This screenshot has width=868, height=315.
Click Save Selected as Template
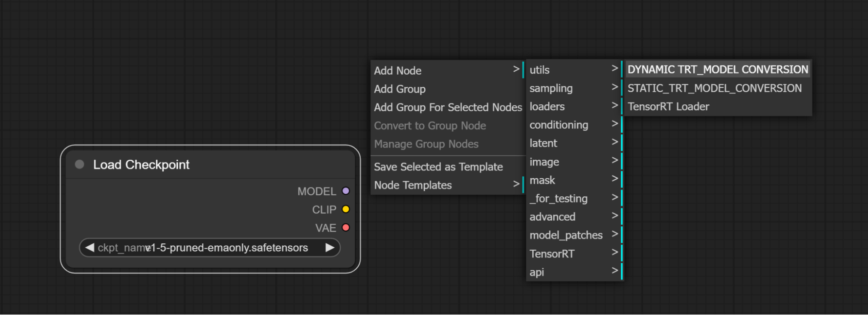(x=438, y=167)
